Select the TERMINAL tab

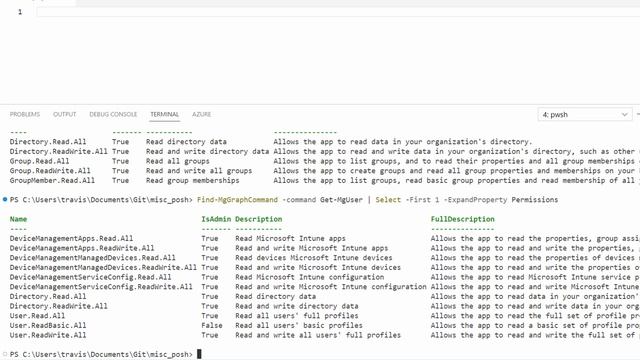point(164,114)
